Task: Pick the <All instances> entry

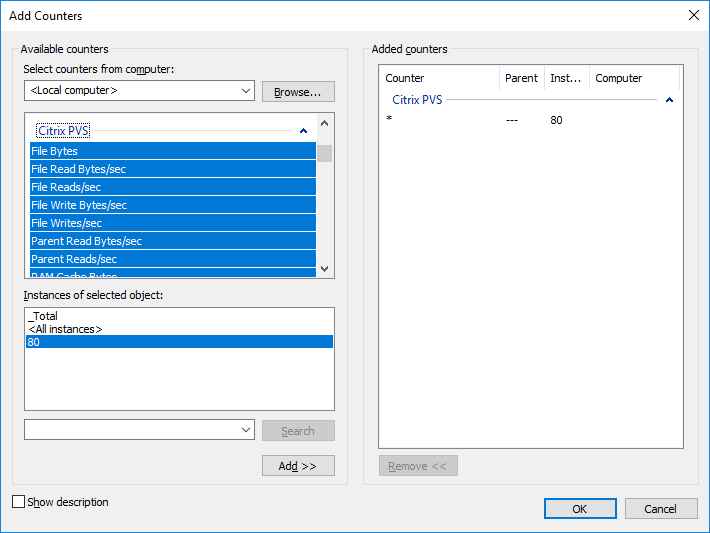Action: tap(66, 329)
